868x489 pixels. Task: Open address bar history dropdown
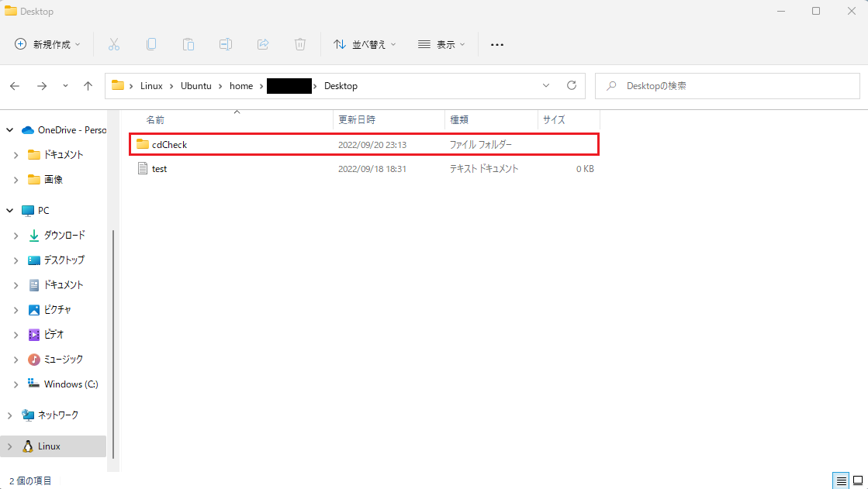click(x=546, y=86)
